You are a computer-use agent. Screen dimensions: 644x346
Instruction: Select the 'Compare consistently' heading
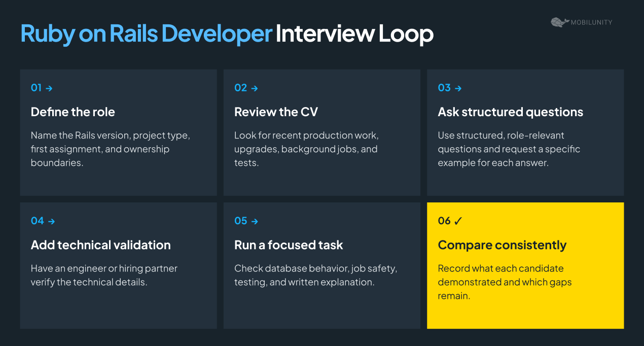click(x=502, y=245)
